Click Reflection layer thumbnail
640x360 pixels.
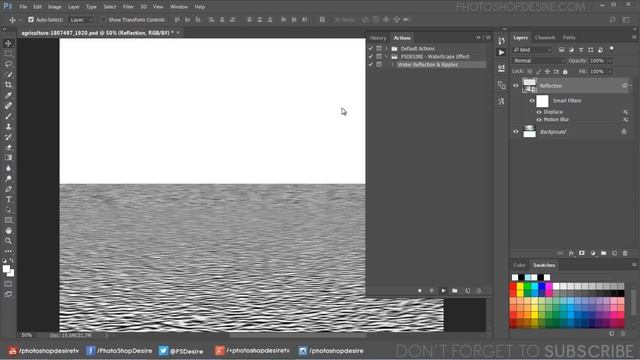coord(529,86)
